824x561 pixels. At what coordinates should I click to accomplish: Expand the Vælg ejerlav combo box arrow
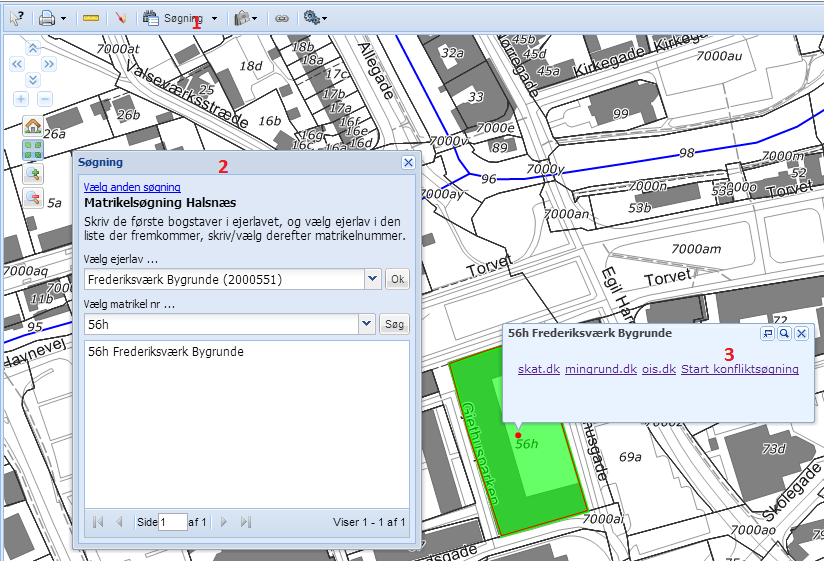point(373,279)
